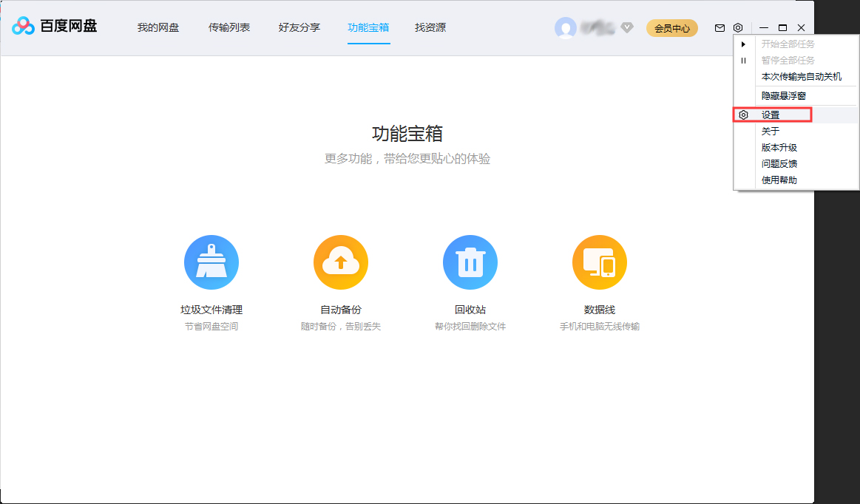Open 自动备份 automatic backup
Viewport: 860px width, 504px height.
coord(341,262)
